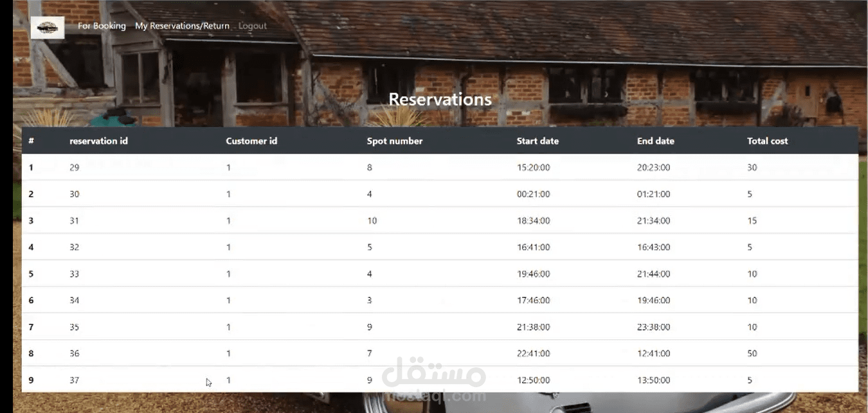Image resolution: width=868 pixels, height=413 pixels.
Task: Click end time 23:38:00
Action: [654, 328]
